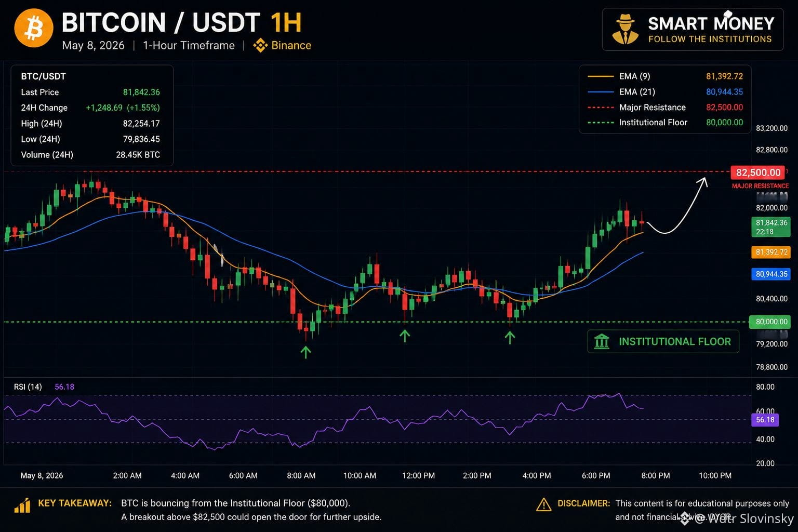Click the 79,200.00 price axis label
This screenshot has width=798, height=532.
pyautogui.click(x=772, y=344)
